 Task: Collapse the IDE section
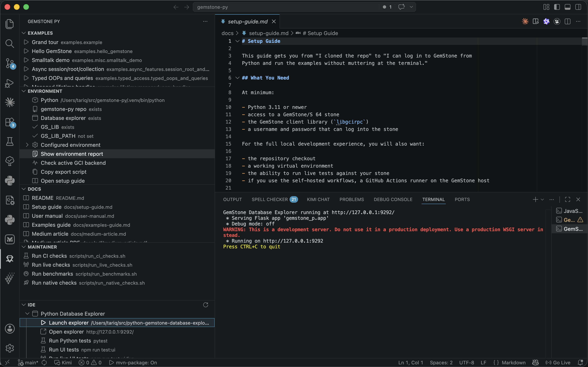click(24, 305)
